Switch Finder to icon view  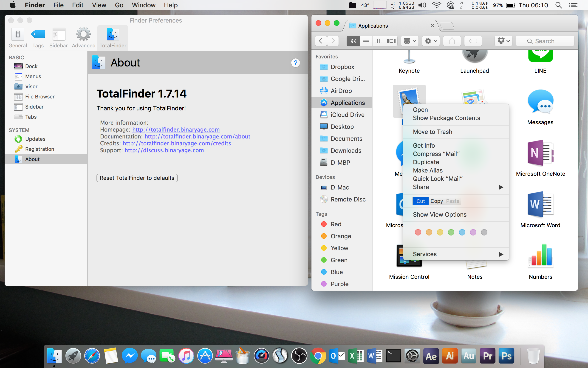click(353, 41)
